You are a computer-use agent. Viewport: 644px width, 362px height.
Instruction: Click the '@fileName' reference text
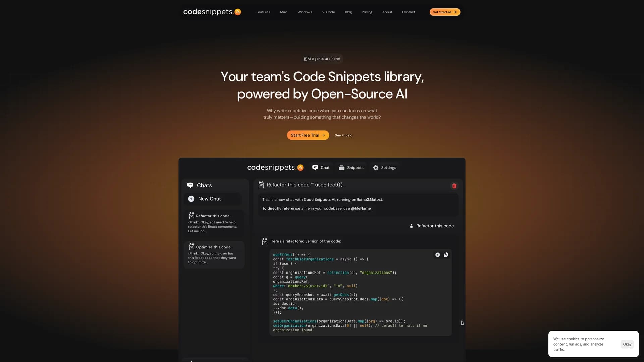361,208
